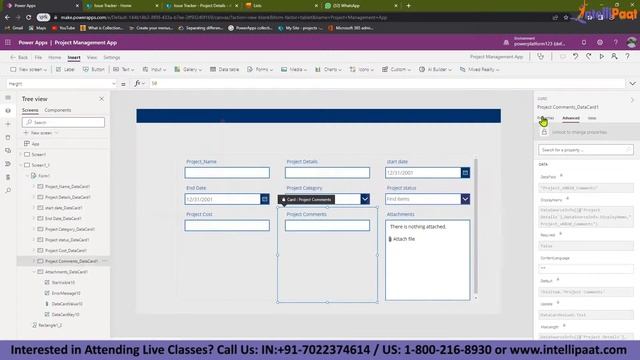This screenshot has height=360, width=640.
Task: Open the File menu
Action: coord(38,58)
